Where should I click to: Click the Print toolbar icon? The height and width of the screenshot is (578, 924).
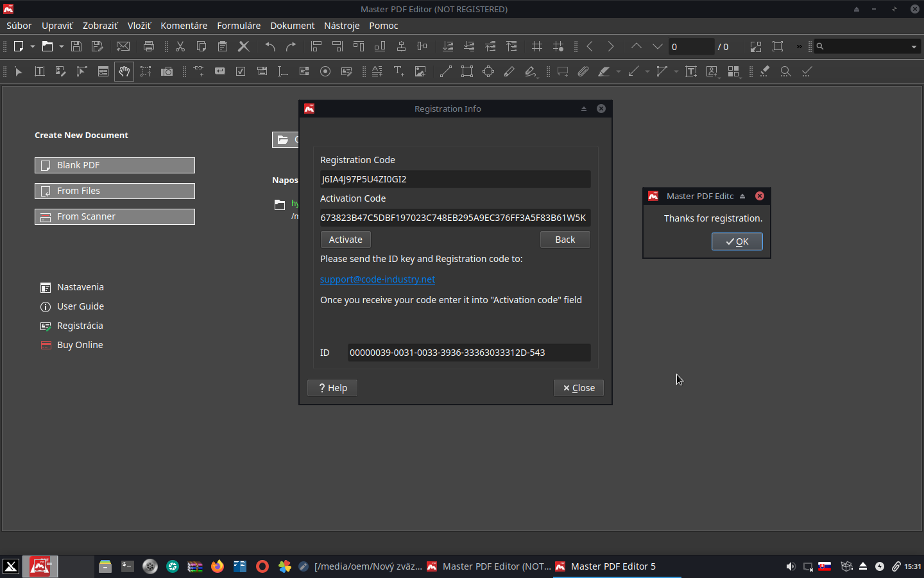point(149,46)
